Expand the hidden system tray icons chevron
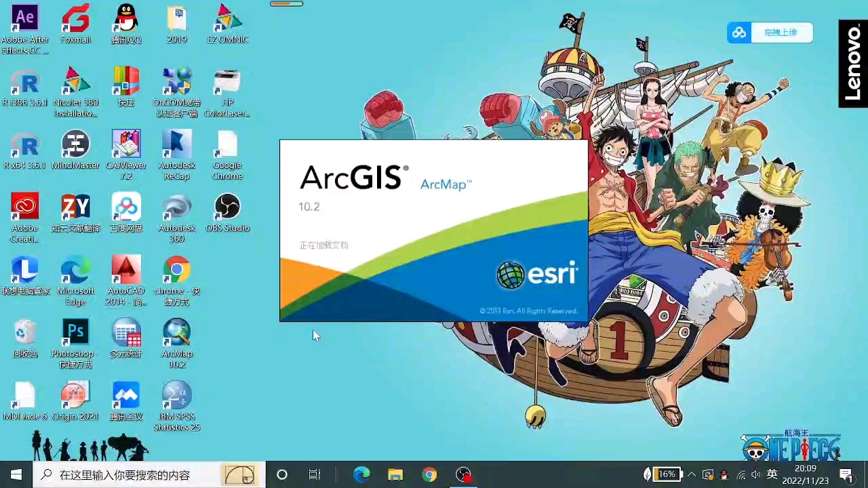The image size is (868, 488). coord(691,474)
